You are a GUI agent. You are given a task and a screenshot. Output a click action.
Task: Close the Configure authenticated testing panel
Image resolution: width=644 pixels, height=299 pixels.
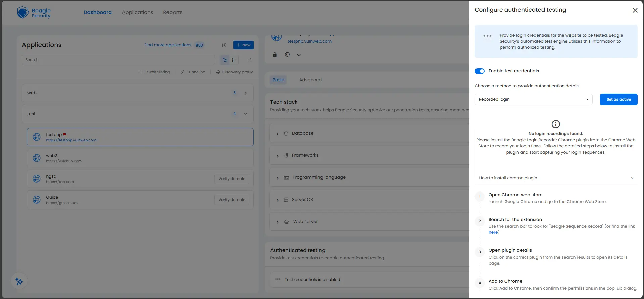(x=635, y=10)
